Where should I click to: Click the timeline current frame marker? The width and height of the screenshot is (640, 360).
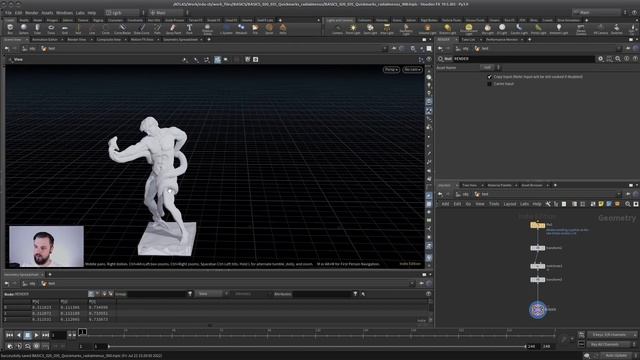pyautogui.click(x=82, y=332)
